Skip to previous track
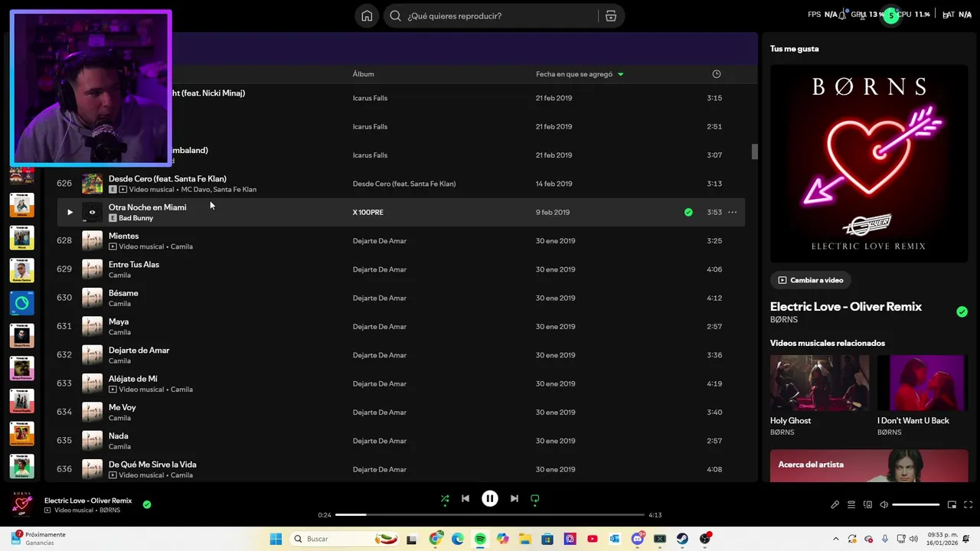Viewport: 980px width, 551px height. (x=465, y=499)
